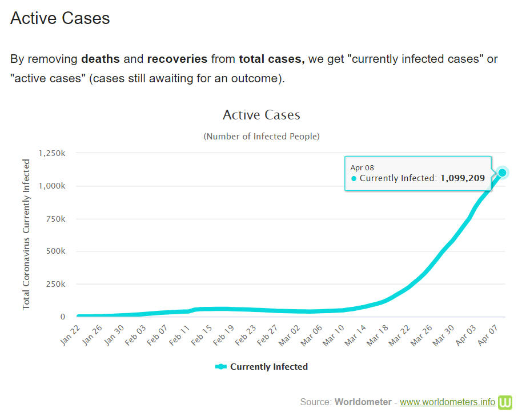Viewport: 530px width, 420px height.
Task: Click the green Worldometer logo icon
Action: coord(505,402)
